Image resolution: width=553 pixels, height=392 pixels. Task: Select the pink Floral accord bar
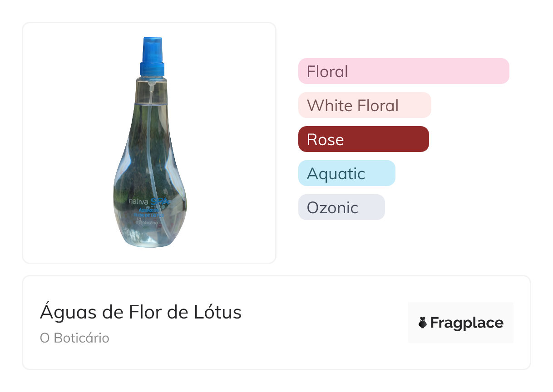(x=403, y=71)
